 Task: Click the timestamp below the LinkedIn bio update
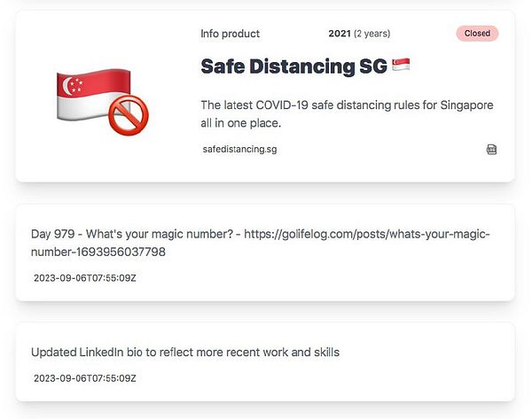click(x=85, y=378)
